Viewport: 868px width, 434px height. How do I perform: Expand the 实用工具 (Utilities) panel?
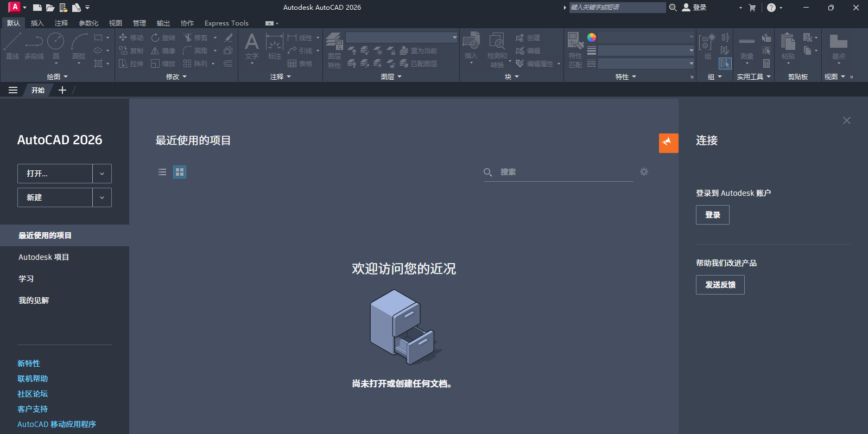coord(753,77)
